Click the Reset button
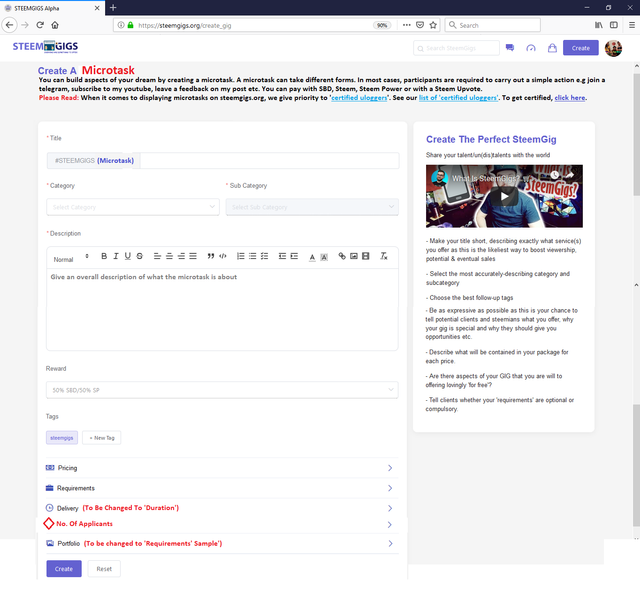This screenshot has width=640, height=610. [104, 568]
